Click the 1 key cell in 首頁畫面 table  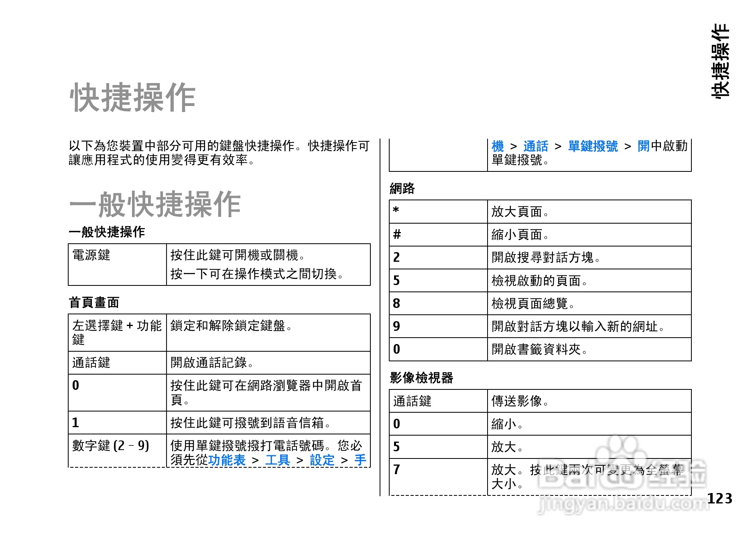(117, 422)
